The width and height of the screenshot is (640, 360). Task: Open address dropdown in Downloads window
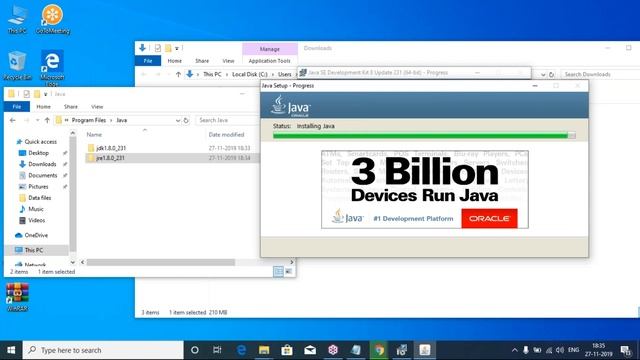click(x=543, y=75)
